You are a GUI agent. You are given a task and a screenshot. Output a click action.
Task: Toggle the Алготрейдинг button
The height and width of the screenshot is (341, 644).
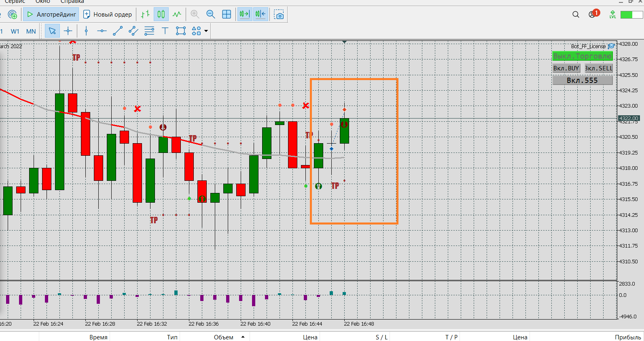click(x=51, y=15)
